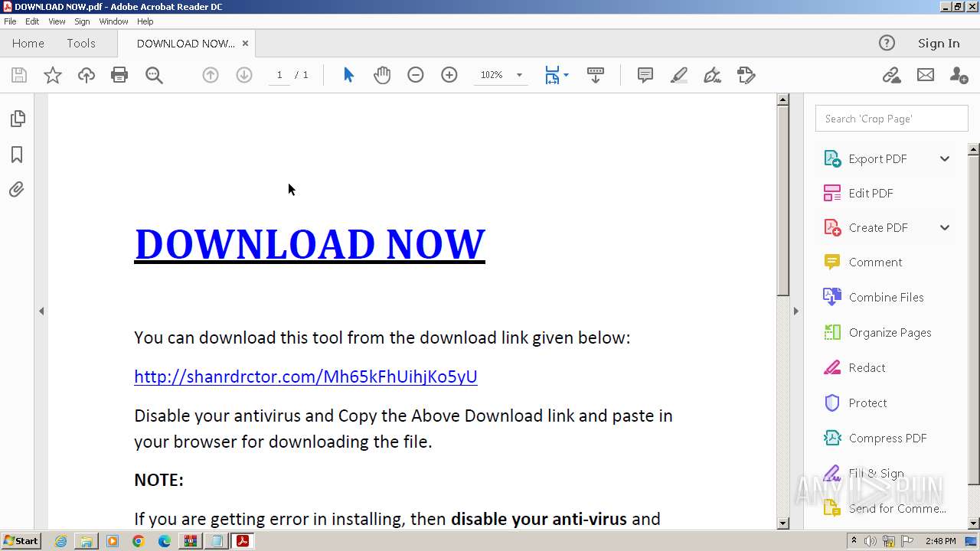980x551 pixels.
Task: Open the Bookmarks panel
Action: pyautogui.click(x=17, y=155)
